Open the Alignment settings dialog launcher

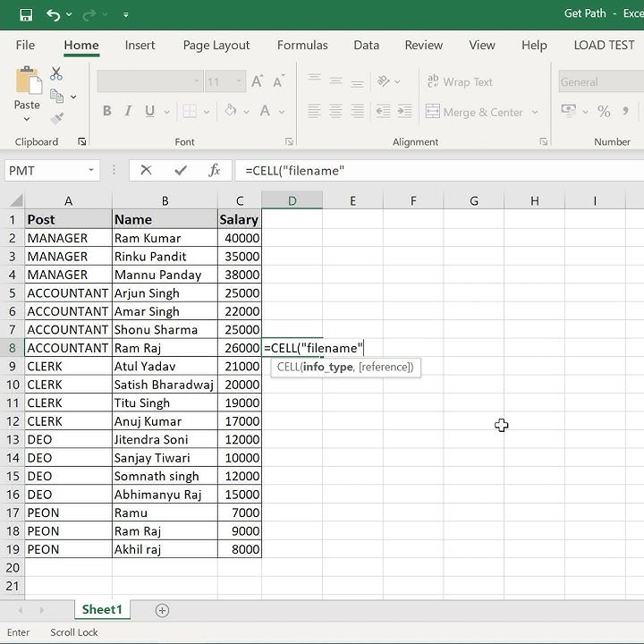(544, 141)
